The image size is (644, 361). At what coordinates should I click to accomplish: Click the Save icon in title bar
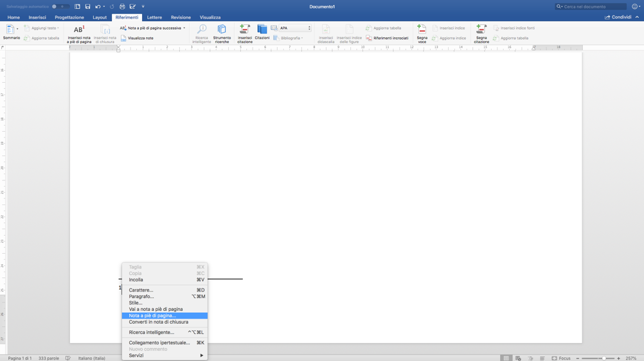point(87,6)
